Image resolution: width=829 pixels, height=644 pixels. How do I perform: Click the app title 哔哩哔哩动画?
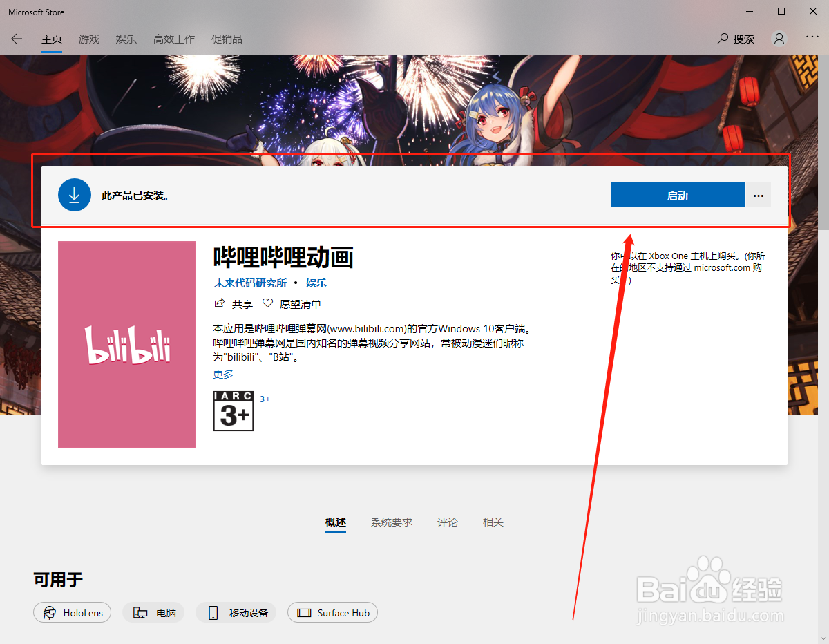tap(283, 258)
